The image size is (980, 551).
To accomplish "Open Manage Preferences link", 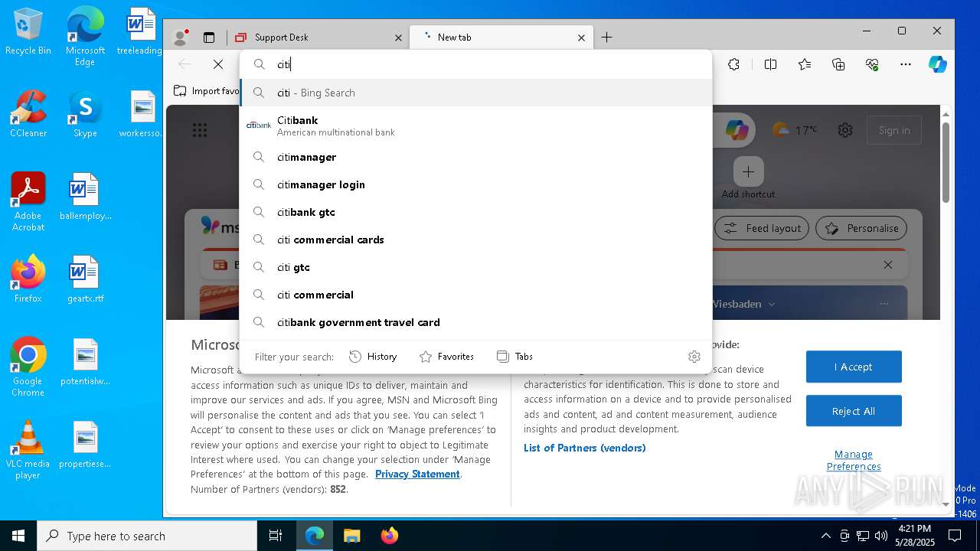I will [854, 460].
